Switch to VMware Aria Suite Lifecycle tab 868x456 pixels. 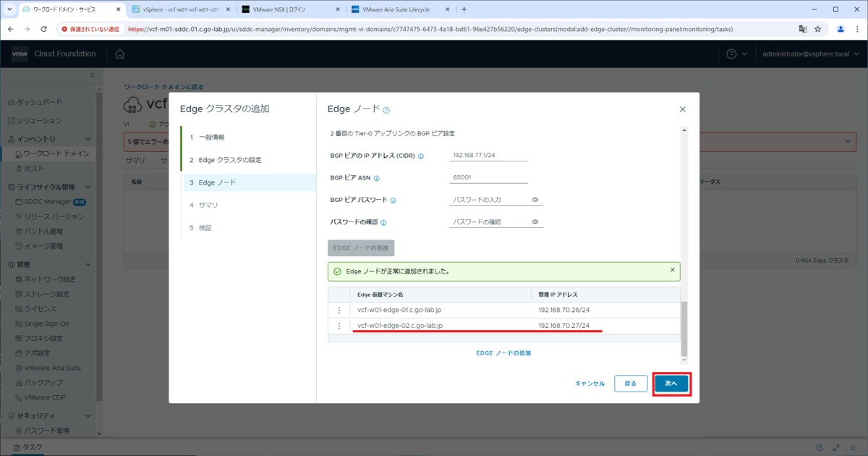coord(399,9)
